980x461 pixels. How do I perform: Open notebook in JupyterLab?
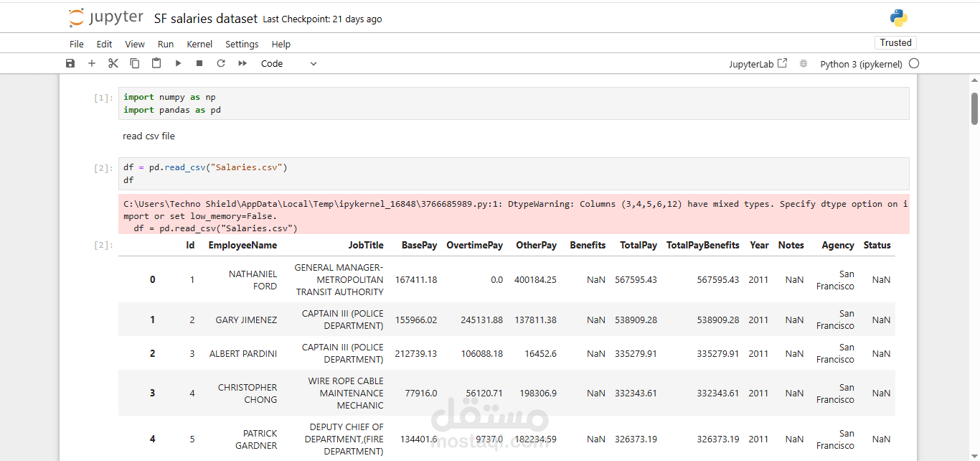758,63
